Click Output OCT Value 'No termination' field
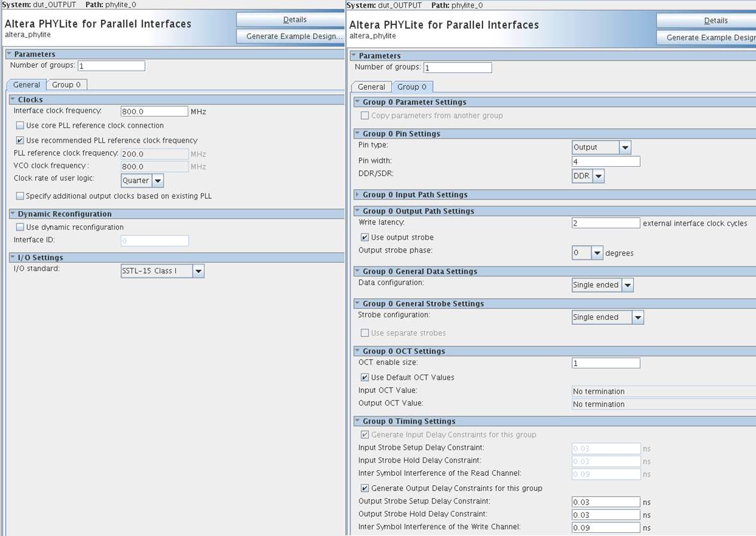Viewport: 756px width, 536px height. (x=664, y=404)
